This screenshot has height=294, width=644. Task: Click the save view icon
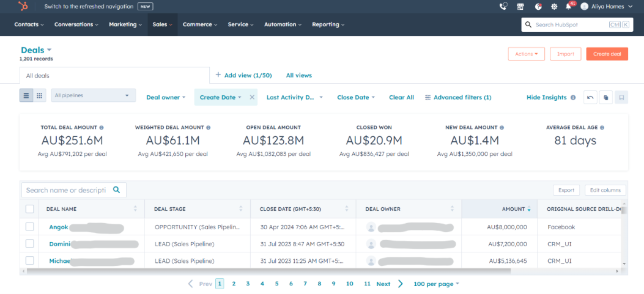tap(621, 97)
